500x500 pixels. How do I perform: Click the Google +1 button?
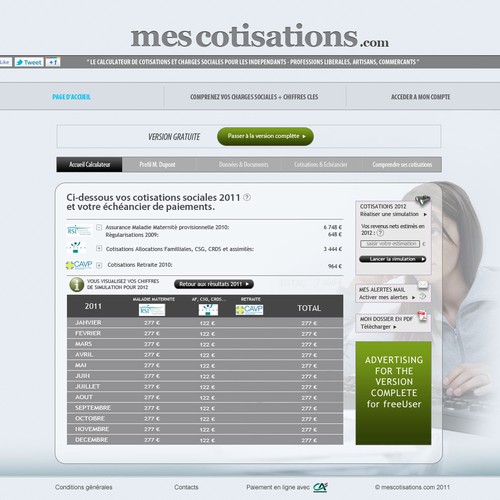(x=53, y=62)
